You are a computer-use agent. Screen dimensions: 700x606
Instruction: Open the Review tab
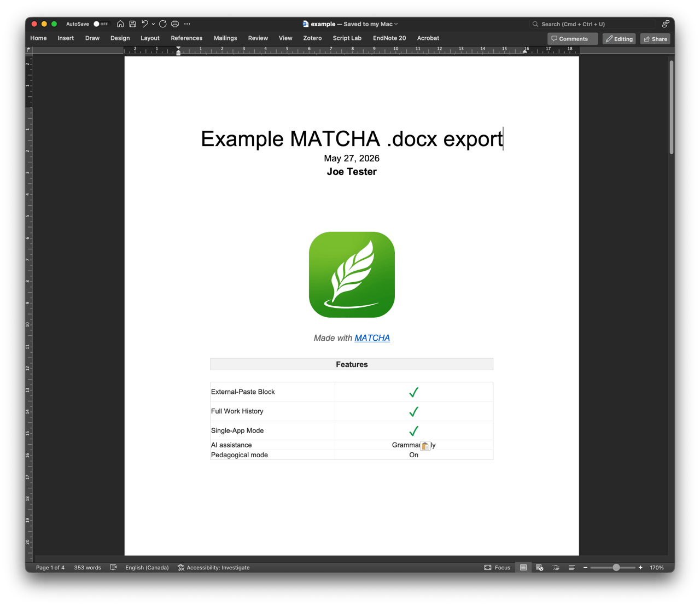(x=258, y=38)
